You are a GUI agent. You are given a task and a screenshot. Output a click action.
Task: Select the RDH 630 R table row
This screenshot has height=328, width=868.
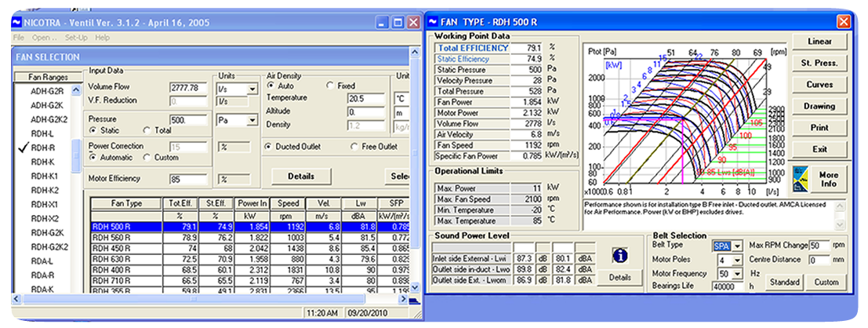(x=250, y=259)
